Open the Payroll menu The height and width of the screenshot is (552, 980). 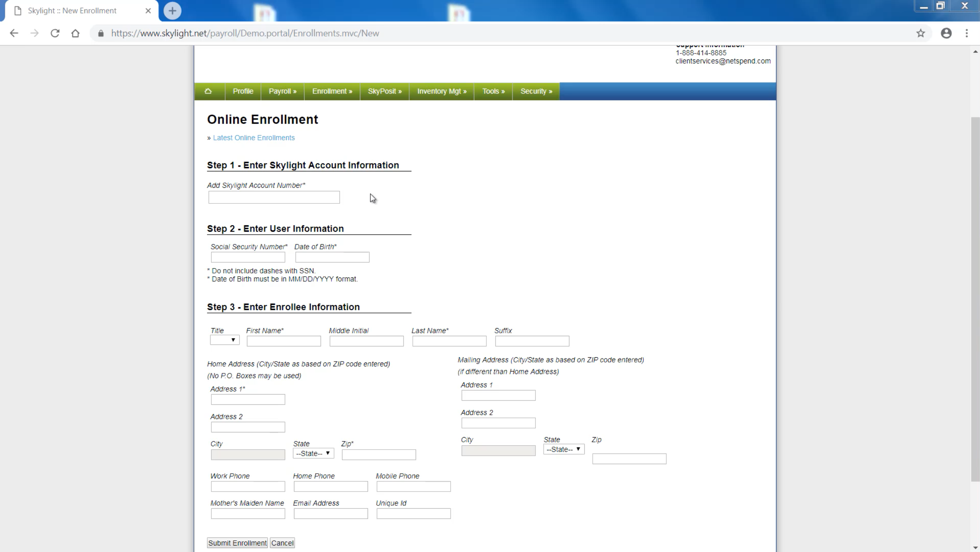click(x=283, y=92)
